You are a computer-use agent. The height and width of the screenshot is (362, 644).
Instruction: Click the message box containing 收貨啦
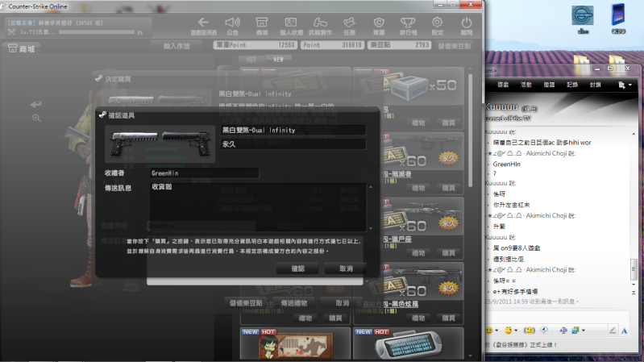(259, 207)
